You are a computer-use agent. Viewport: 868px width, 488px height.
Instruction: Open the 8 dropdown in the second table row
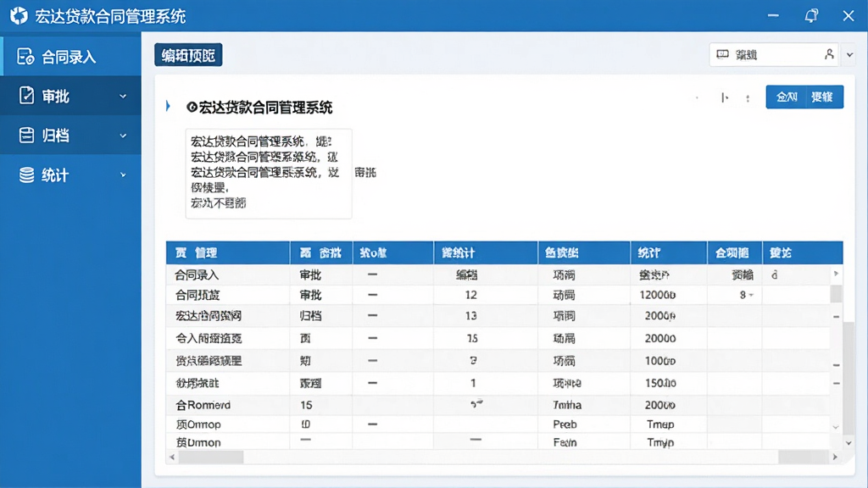pos(751,295)
